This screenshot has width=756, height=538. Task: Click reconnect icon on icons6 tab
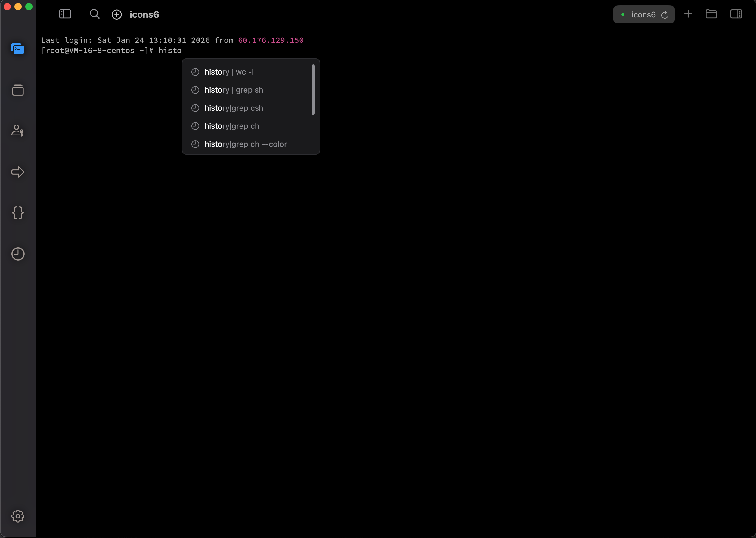coord(665,15)
